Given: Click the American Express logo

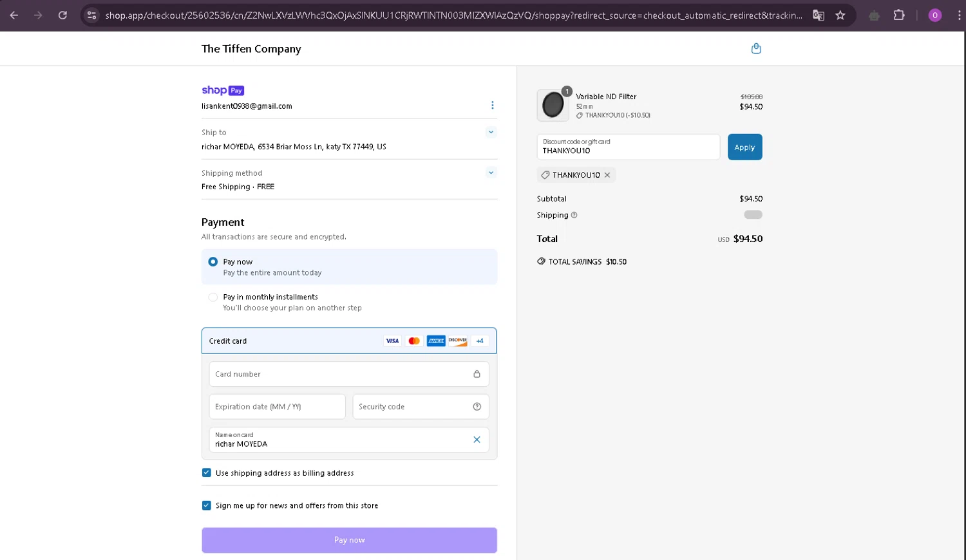Looking at the screenshot, I should point(436,341).
